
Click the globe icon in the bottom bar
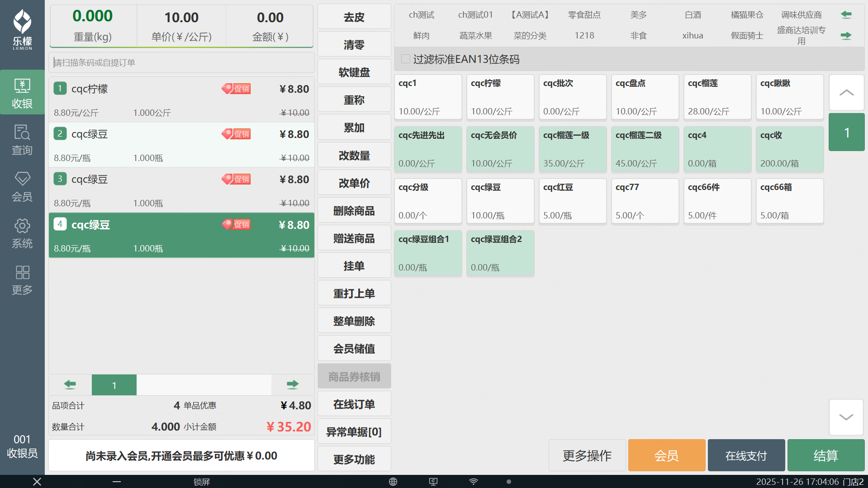click(393, 482)
